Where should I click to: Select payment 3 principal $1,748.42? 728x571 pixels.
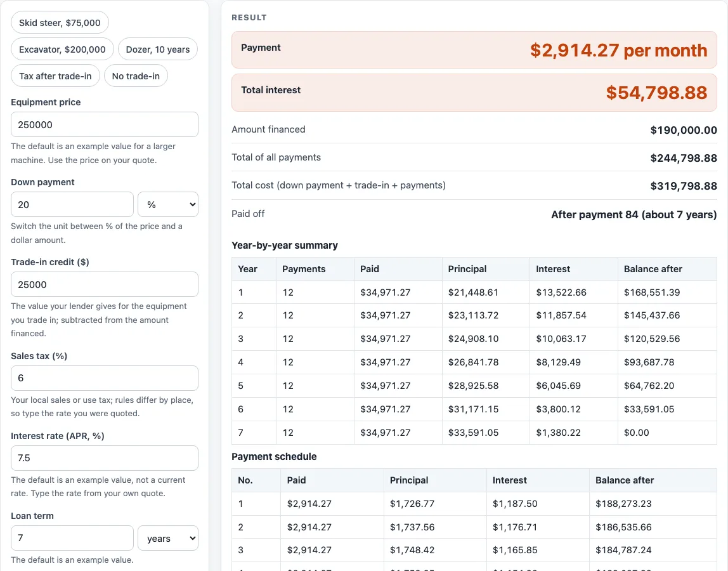(x=412, y=550)
